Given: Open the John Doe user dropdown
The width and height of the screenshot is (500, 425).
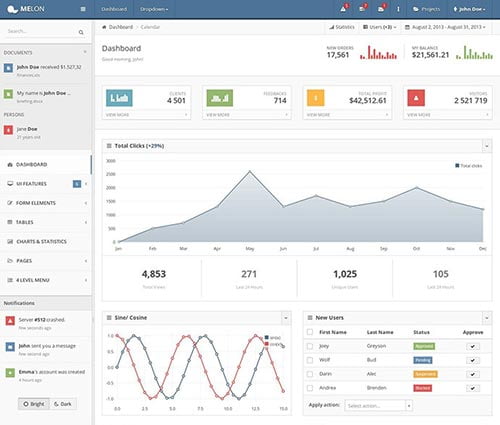Looking at the screenshot, I should click(x=469, y=9).
